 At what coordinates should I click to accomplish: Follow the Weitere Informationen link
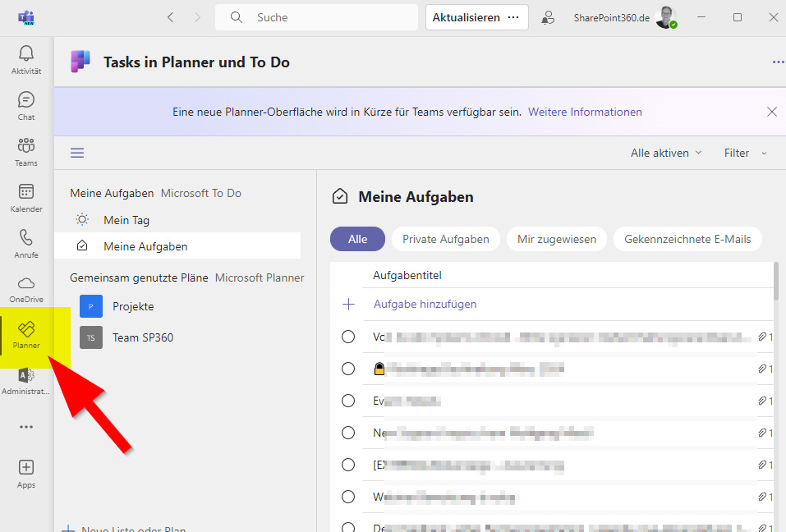[x=585, y=112]
